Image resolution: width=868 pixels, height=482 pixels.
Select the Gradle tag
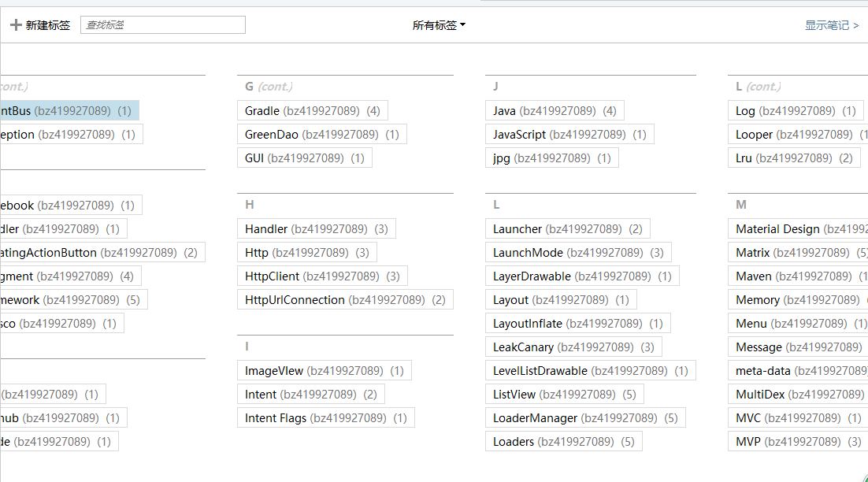[312, 111]
